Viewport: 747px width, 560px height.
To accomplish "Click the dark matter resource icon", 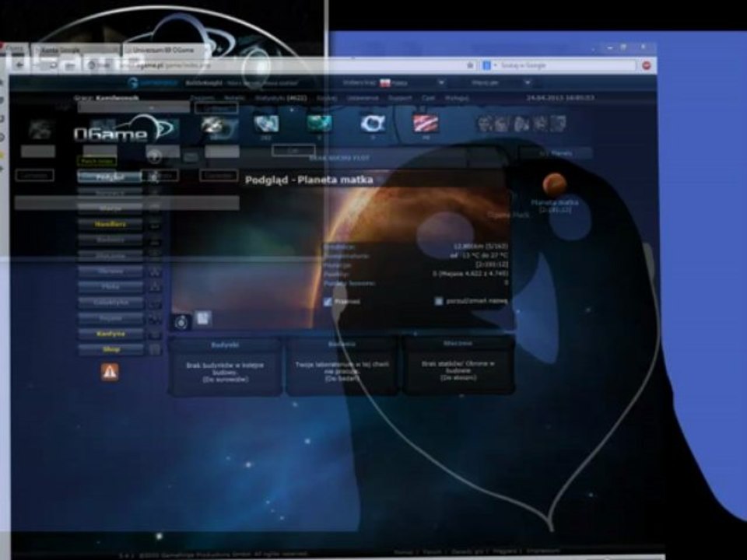I will (426, 124).
